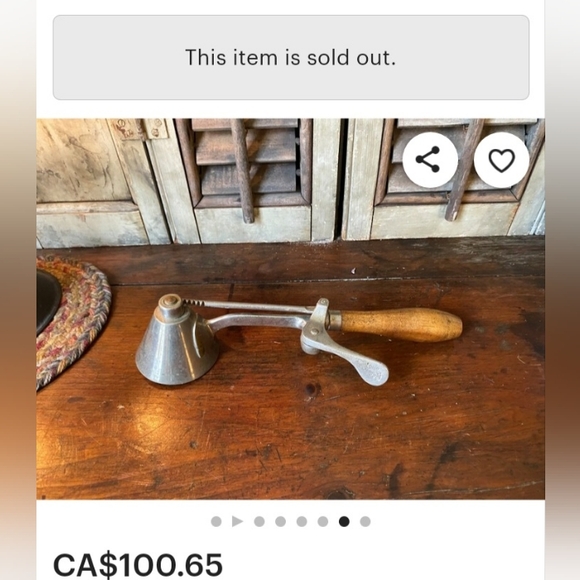Tap the metal hinge on the cabinet
The image size is (580, 580).
coord(138,129)
